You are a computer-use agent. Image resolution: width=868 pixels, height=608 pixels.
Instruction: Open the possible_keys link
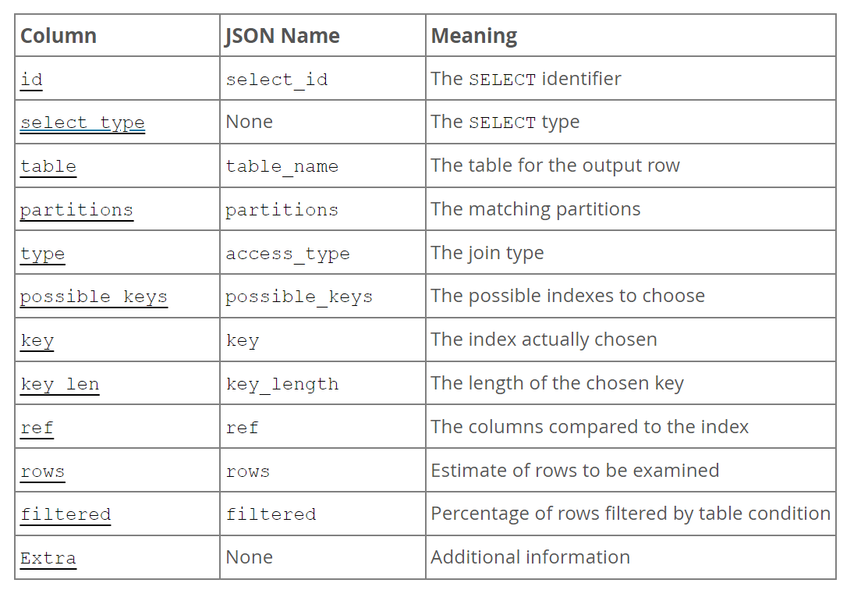[94, 297]
